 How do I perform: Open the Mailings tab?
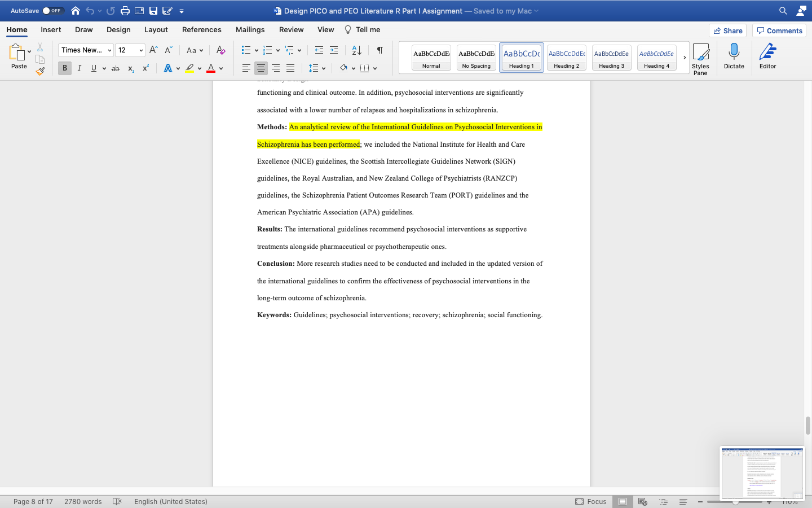tap(250, 29)
